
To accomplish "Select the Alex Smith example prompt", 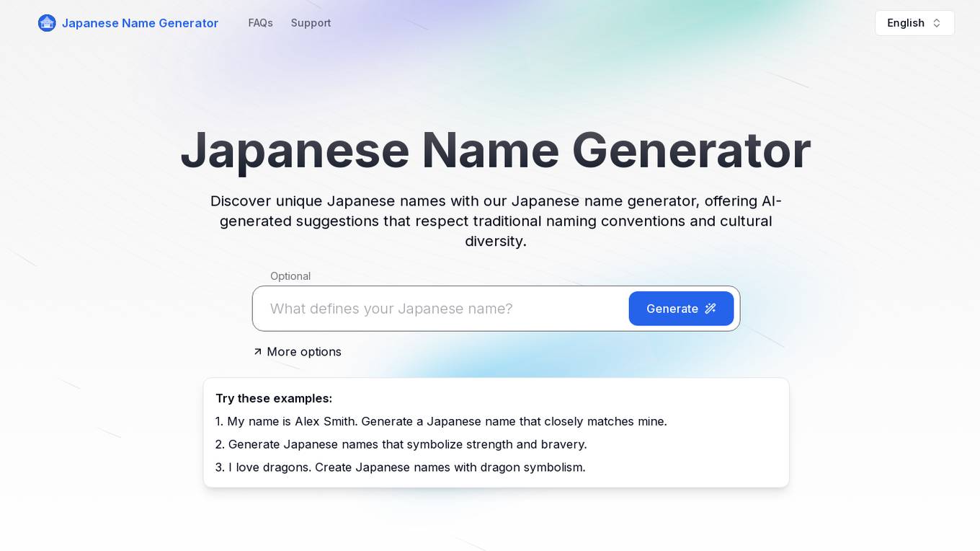I will click(441, 421).
